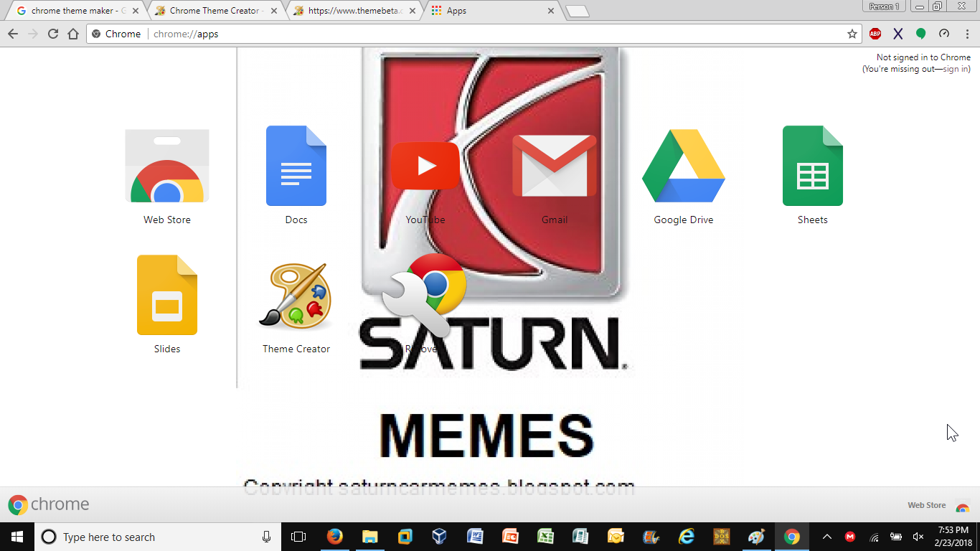Open a new tab

(578, 11)
